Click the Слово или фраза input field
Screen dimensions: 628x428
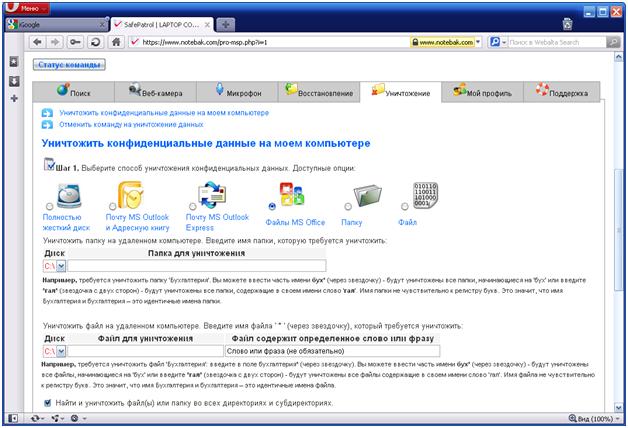(332, 351)
